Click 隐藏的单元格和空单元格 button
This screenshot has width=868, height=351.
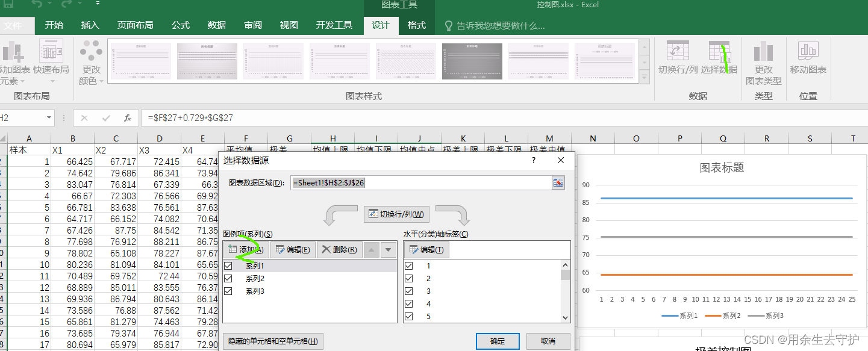coord(273,341)
